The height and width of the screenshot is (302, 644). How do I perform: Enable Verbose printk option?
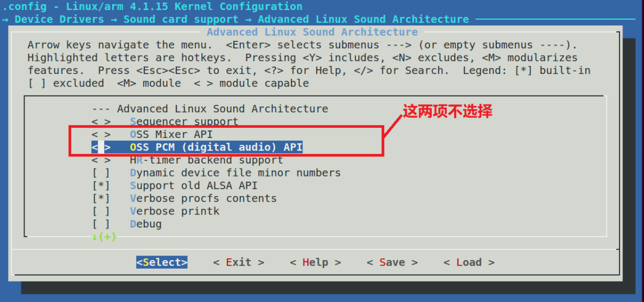(x=101, y=211)
